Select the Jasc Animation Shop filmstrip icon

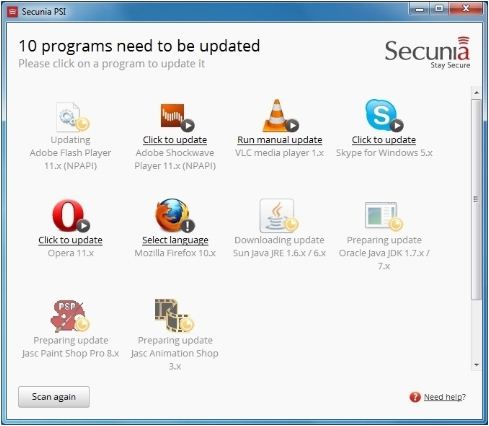[x=174, y=315]
